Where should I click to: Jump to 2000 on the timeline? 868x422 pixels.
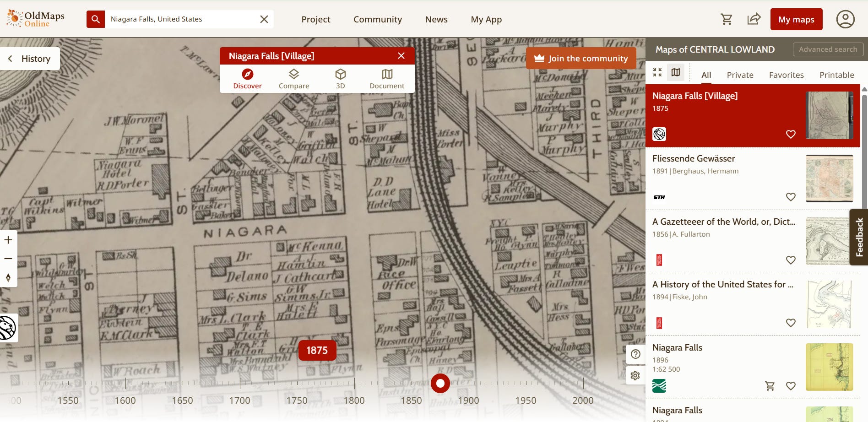pos(583,400)
